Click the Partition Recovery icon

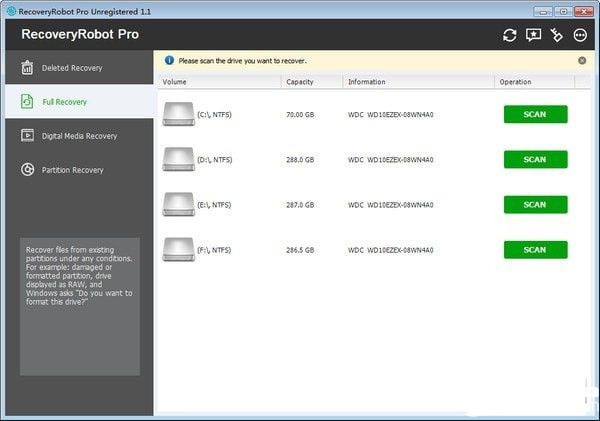[x=27, y=170]
